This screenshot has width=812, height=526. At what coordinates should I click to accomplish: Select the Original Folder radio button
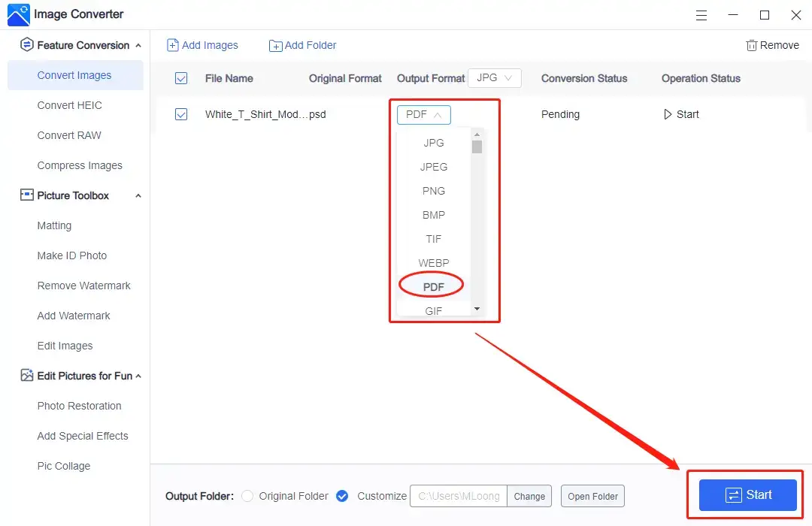(x=248, y=496)
